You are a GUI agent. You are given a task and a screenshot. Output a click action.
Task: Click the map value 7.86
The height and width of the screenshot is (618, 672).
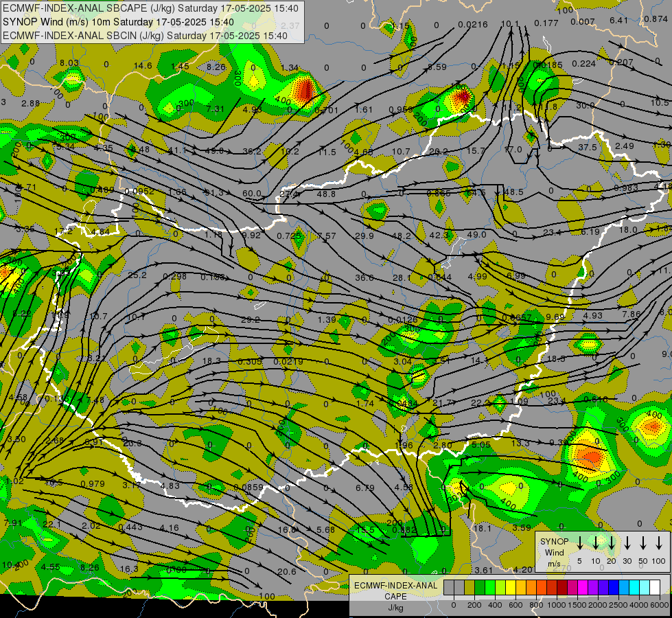click(x=631, y=314)
